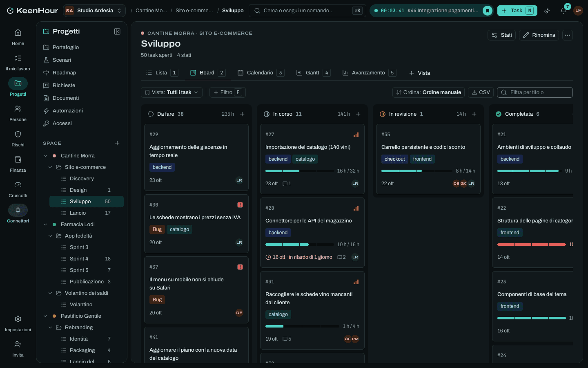Change Ordina: Ordine manuale sorting
Image resolution: width=588 pixels, height=368 pixels.
[428, 92]
